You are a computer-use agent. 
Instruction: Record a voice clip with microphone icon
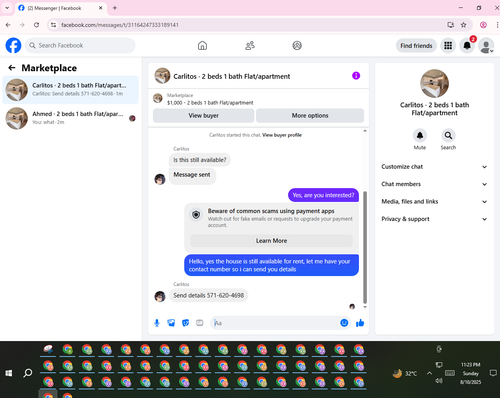click(x=157, y=323)
